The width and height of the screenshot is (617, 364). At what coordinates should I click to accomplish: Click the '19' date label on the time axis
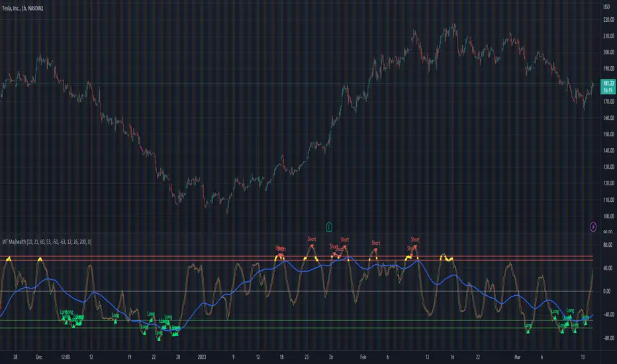(129, 357)
